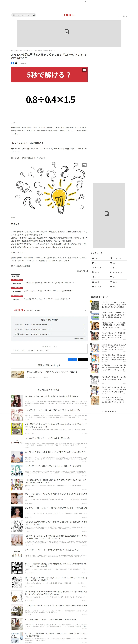Open the GIRL logo home link
138x644 pixels.
(x=69, y=15)
